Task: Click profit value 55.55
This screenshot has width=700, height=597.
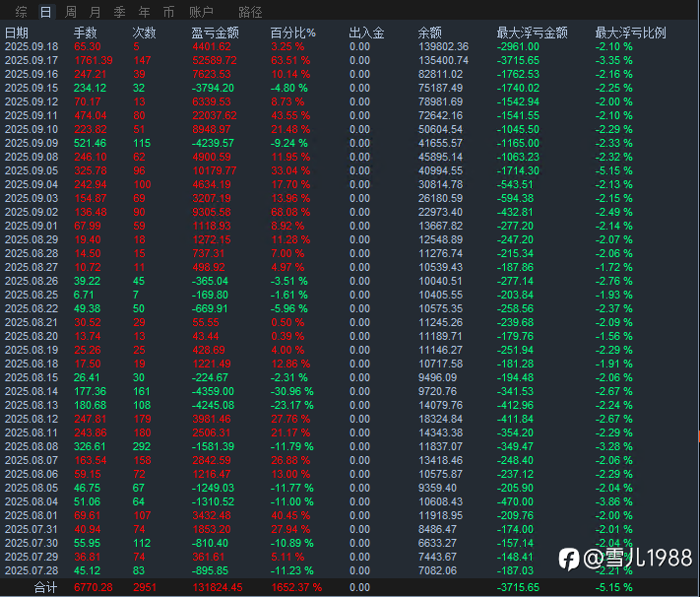Action: click(206, 322)
